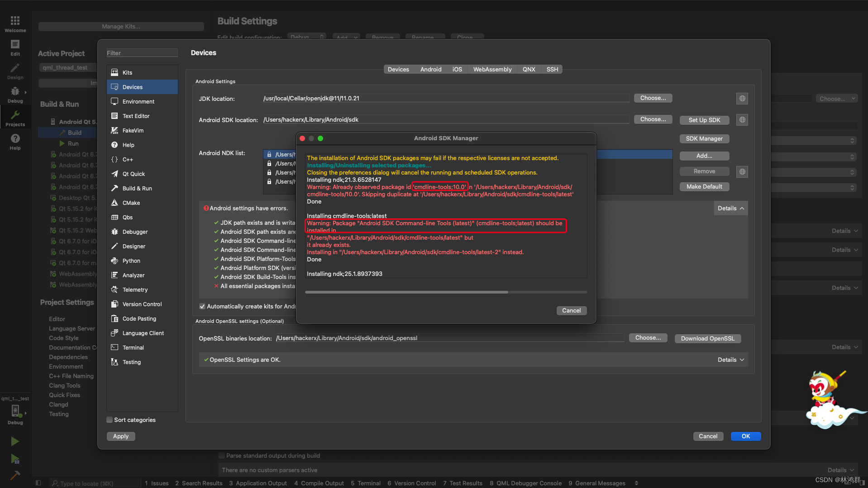Open FakeVim preferences category
This screenshot has width=868, height=488.
[142, 130]
